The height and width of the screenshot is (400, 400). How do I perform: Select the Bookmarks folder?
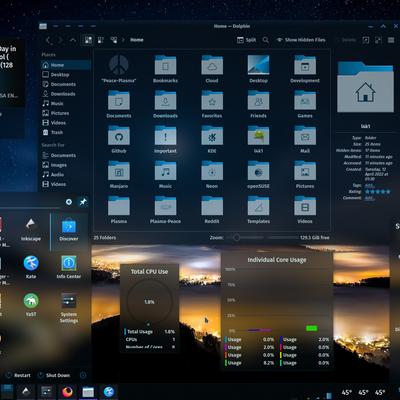tap(165, 69)
